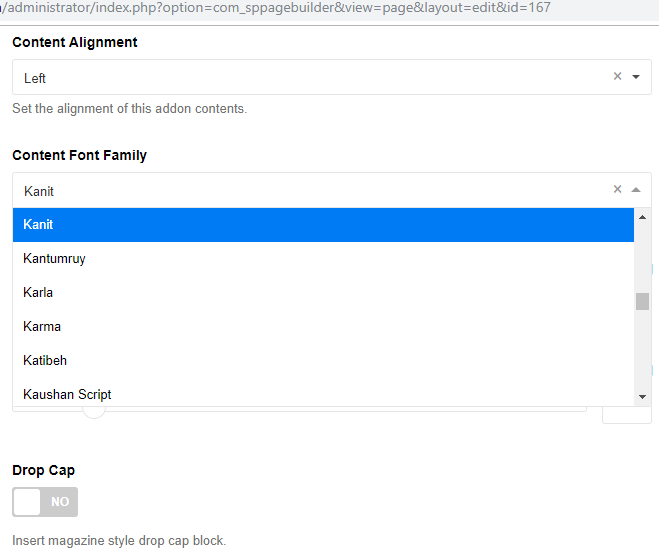Image resolution: width=659 pixels, height=559 pixels.
Task: Click the slider handle below the font list
Action: pos(94,409)
